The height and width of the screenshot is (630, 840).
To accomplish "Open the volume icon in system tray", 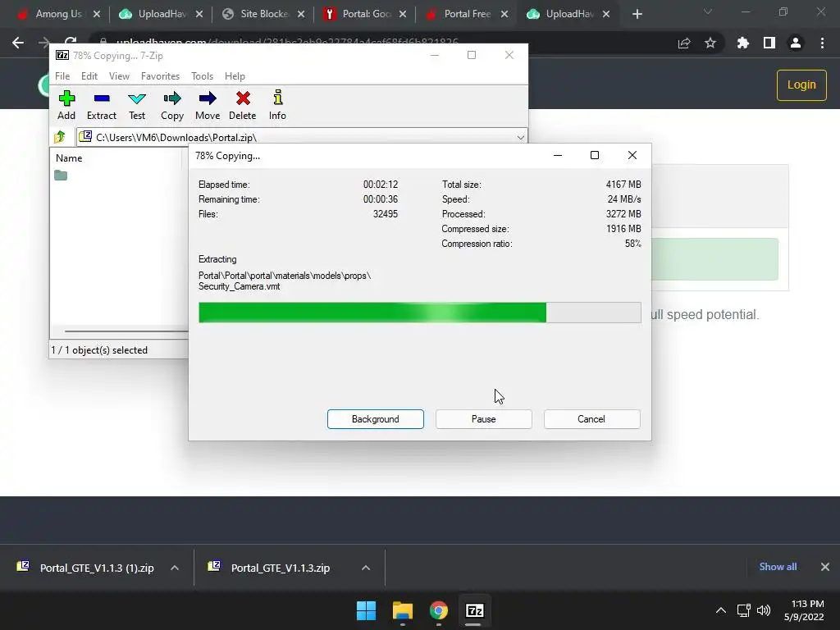I will [764, 610].
